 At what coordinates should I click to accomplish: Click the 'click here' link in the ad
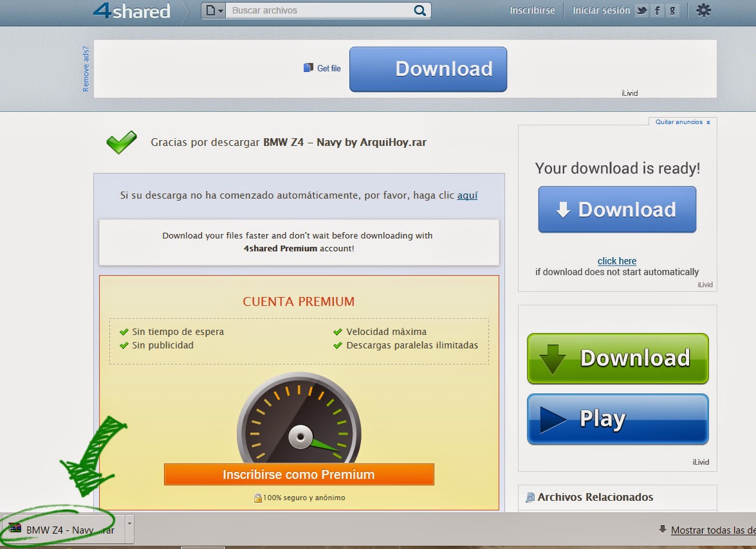coord(616,260)
